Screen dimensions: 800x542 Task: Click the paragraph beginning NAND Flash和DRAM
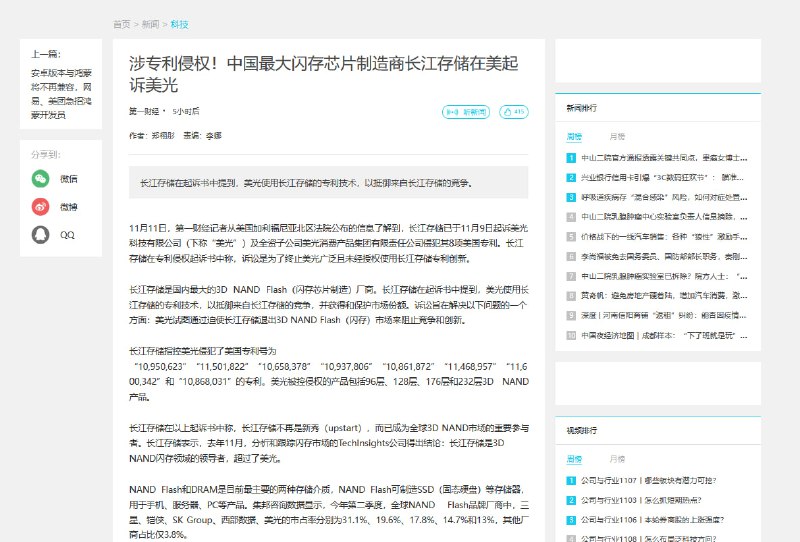coord(329,512)
